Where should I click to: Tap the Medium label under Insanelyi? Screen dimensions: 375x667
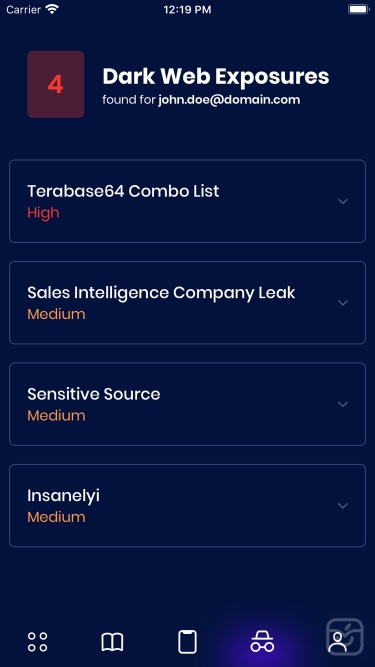point(56,517)
